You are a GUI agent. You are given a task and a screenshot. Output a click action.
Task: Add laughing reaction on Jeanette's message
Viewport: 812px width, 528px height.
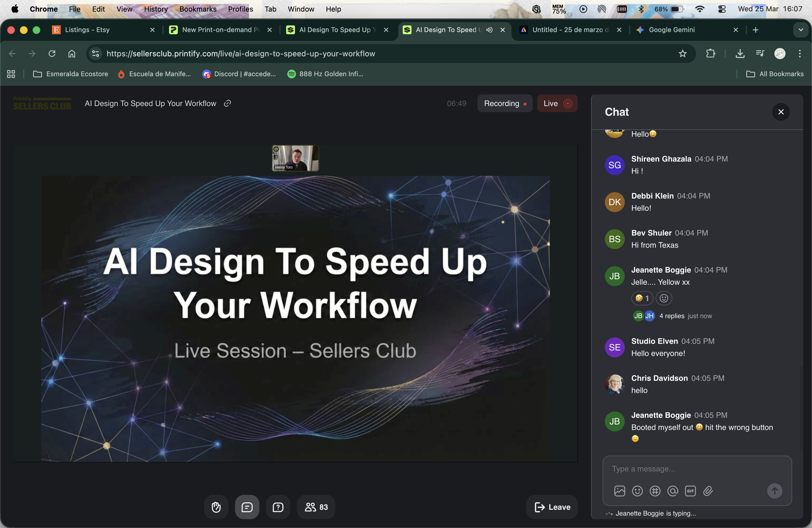coord(642,298)
